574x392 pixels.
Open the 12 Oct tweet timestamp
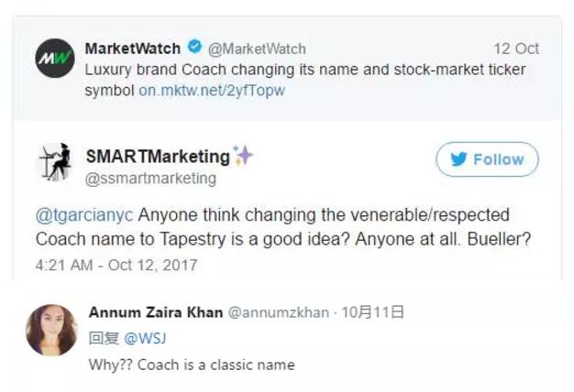[x=516, y=49]
